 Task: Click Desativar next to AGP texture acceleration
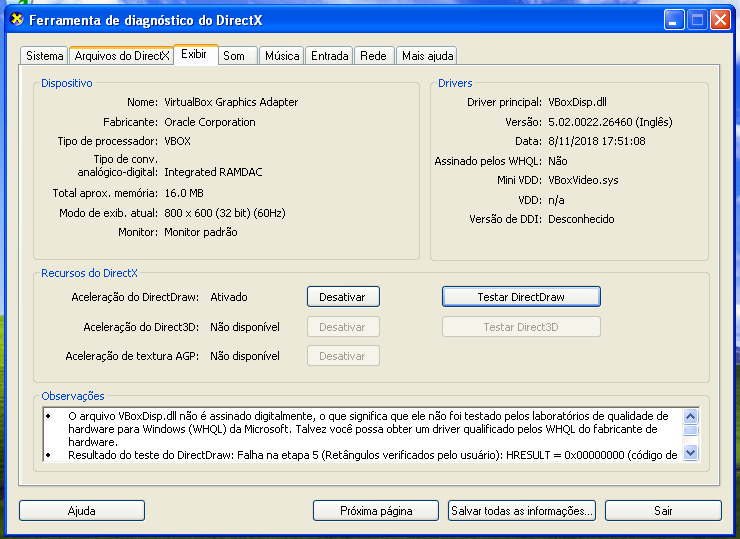[343, 356]
